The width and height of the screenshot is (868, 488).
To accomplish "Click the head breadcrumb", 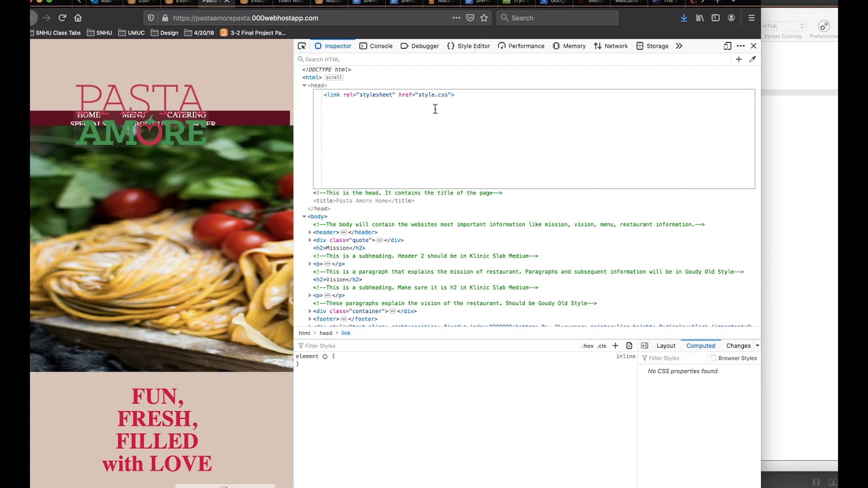I will point(325,333).
